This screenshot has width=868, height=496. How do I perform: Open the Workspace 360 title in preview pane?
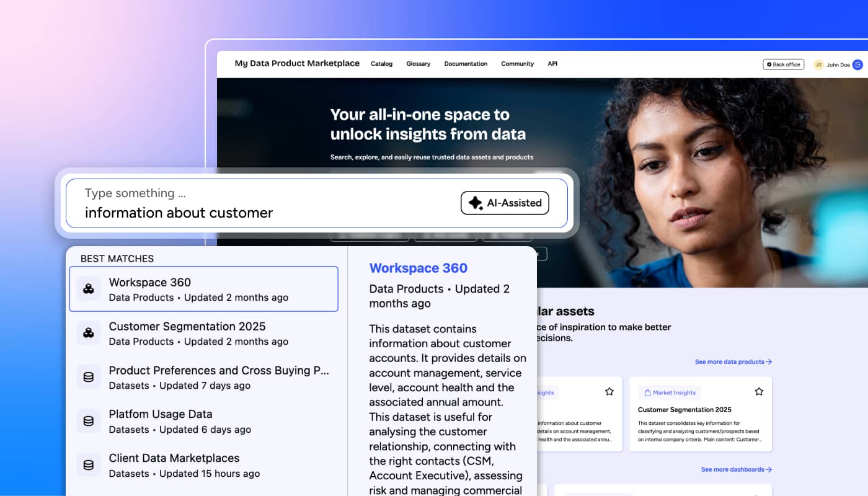click(x=418, y=268)
